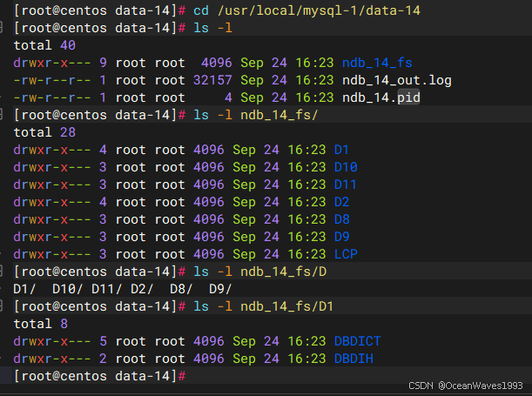Click the D2 directory in the listing
Viewport: 532px width, 396px height.
[341, 202]
